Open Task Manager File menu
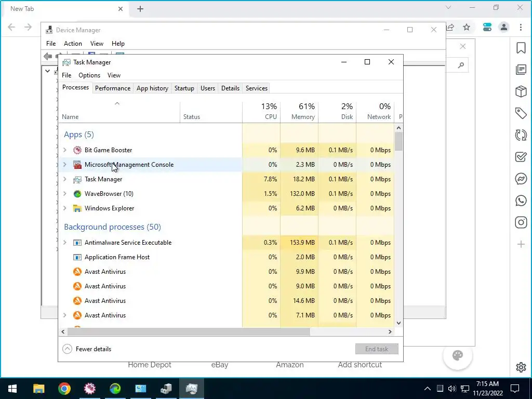The width and height of the screenshot is (532, 399). pos(66,75)
